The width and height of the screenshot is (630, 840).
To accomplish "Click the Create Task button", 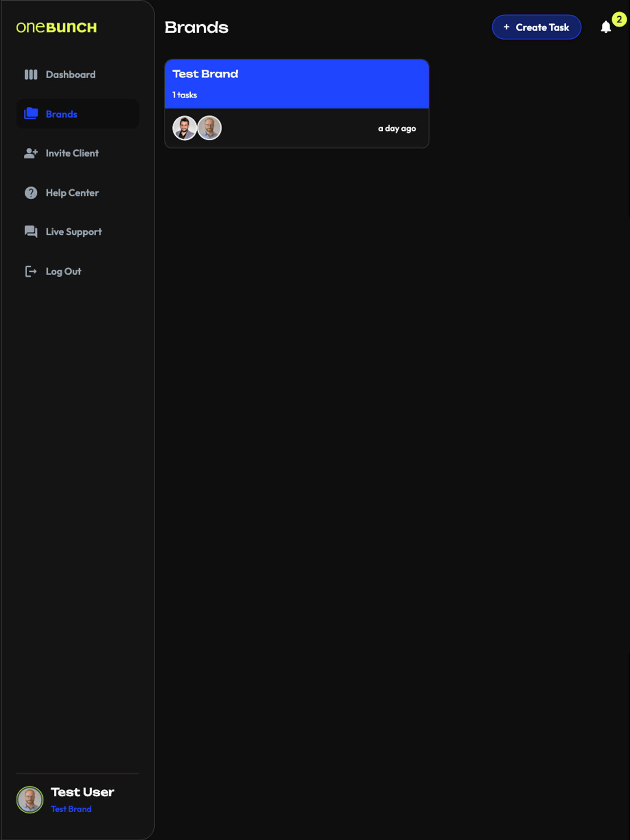I will click(x=536, y=27).
